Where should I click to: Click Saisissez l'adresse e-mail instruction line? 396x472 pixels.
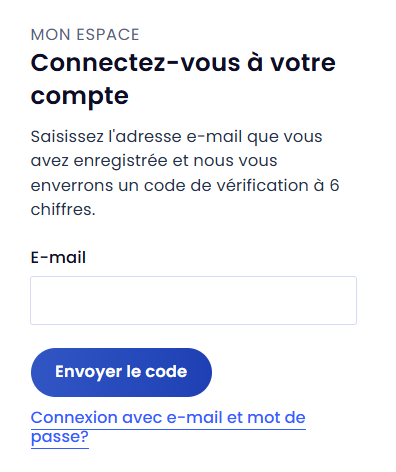pos(176,137)
